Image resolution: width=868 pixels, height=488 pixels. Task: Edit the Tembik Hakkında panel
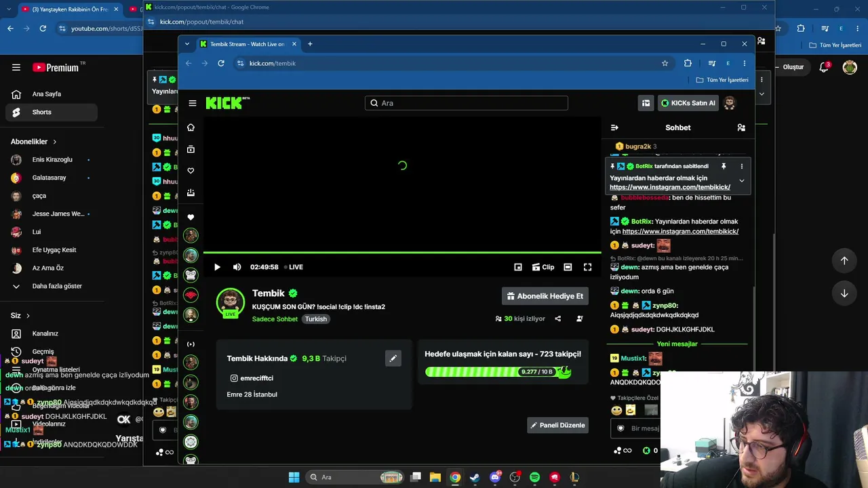393,359
